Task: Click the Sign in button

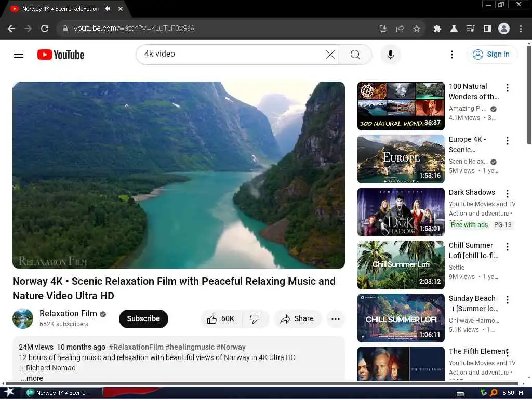Action: pos(491,54)
